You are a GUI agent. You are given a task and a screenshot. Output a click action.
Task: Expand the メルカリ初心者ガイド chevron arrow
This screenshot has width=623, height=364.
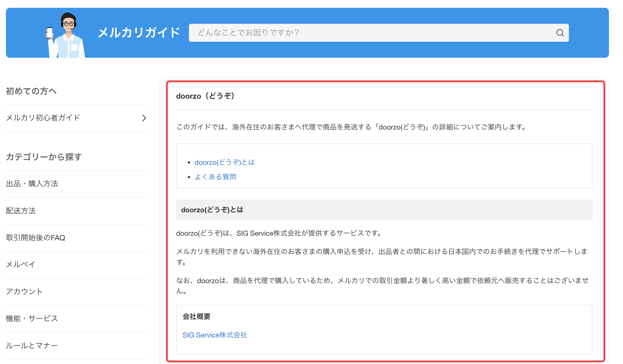pos(144,118)
